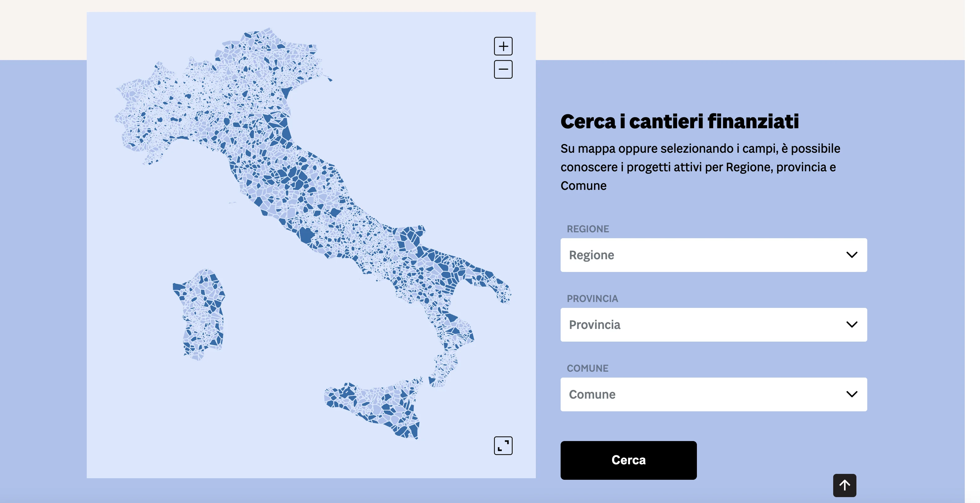This screenshot has height=503, width=980.
Task: Click the scroll-to-top arrow button
Action: [x=844, y=485]
